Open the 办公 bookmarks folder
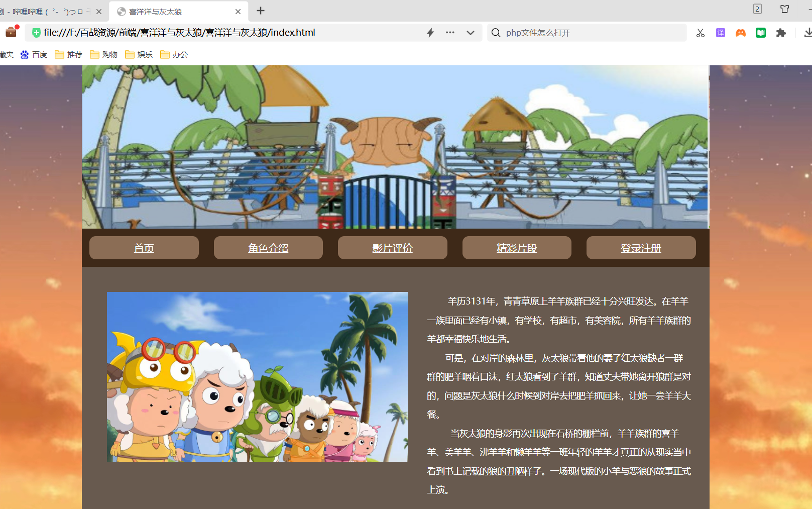This screenshot has width=812, height=509. (x=174, y=54)
